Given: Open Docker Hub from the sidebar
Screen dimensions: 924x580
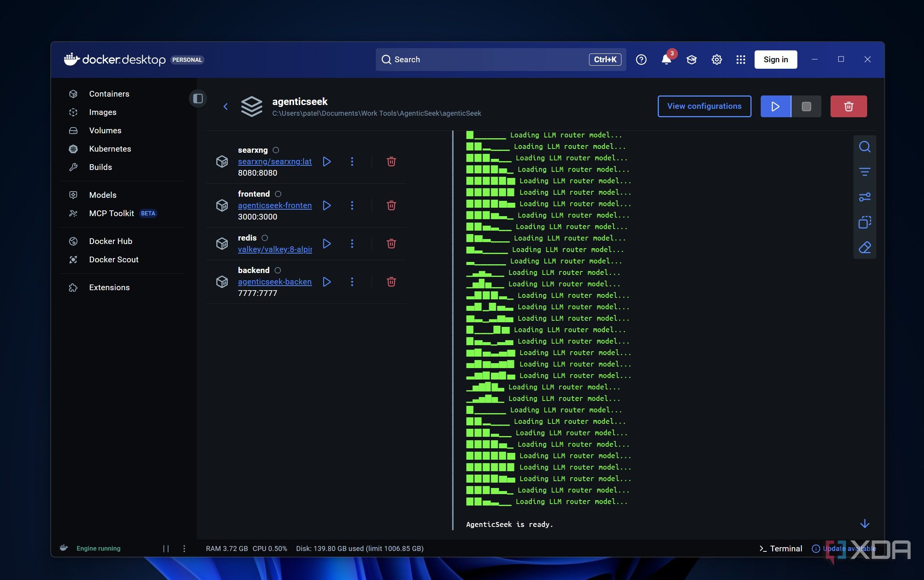Looking at the screenshot, I should click(x=110, y=241).
